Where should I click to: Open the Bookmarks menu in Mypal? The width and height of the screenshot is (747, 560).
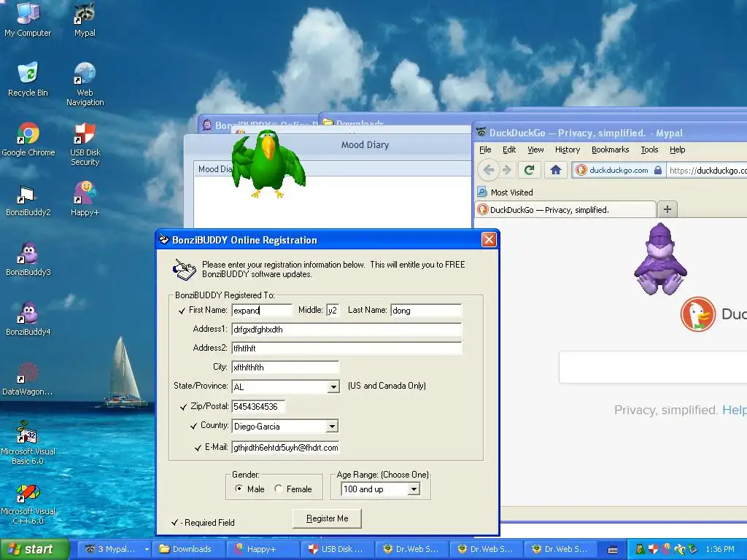pyautogui.click(x=611, y=149)
